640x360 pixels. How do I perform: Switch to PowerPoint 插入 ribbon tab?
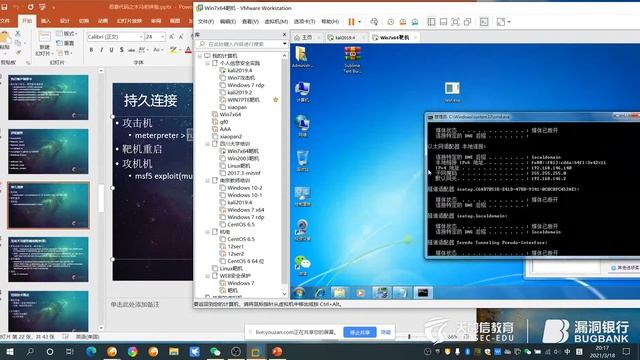46,21
